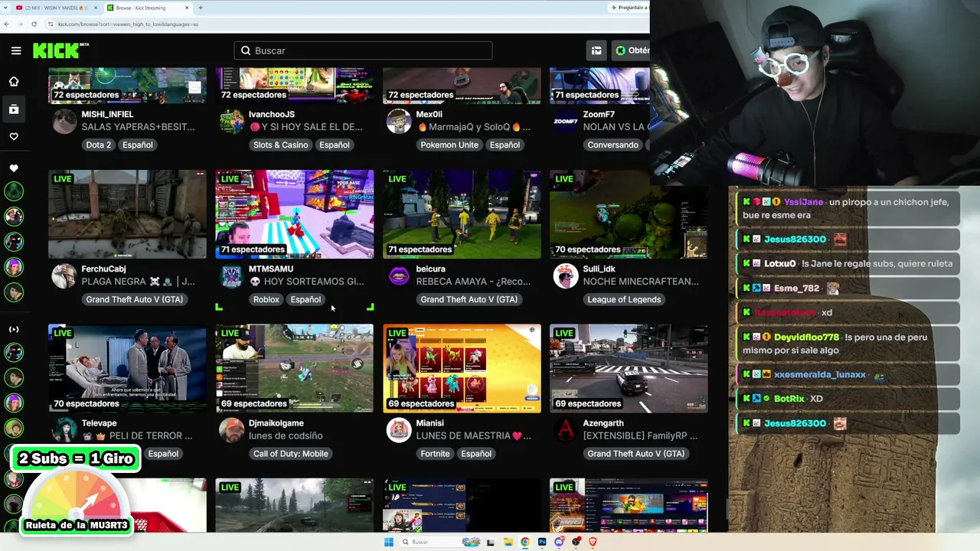The image size is (980, 551).
Task: Open the Azengarth channel name
Action: tap(603, 423)
